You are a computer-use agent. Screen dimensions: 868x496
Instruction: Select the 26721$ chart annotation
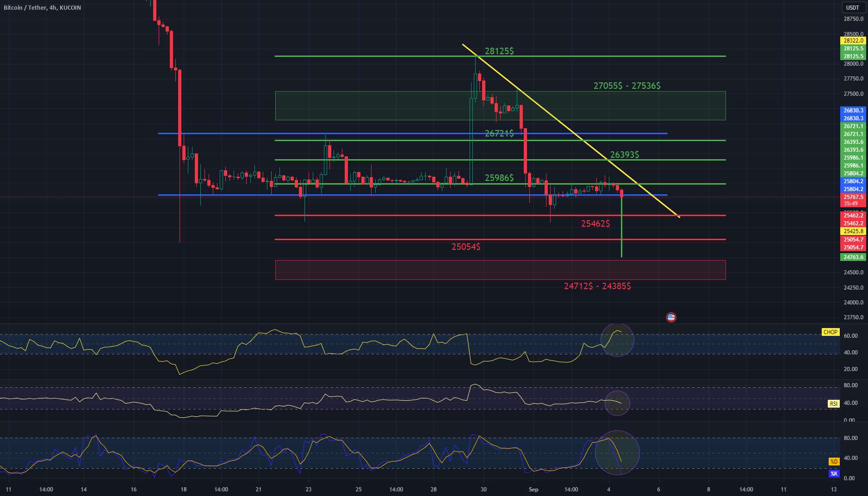coord(499,133)
